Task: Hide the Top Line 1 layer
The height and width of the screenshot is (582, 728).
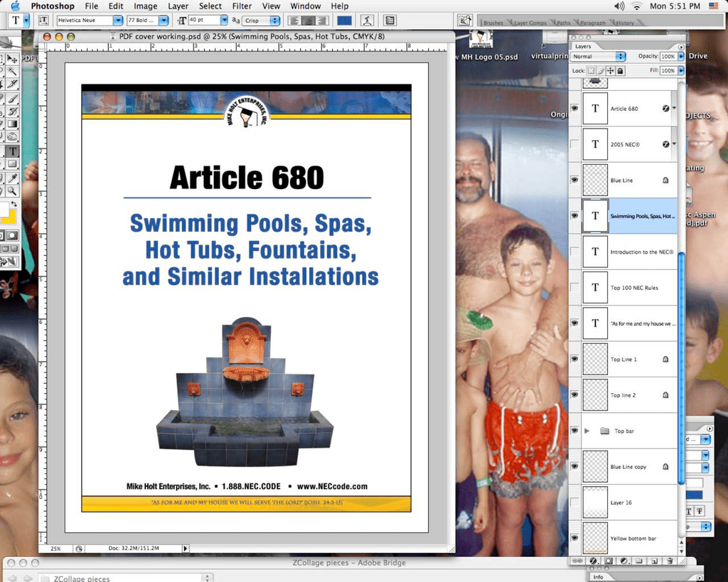Action: (x=574, y=359)
